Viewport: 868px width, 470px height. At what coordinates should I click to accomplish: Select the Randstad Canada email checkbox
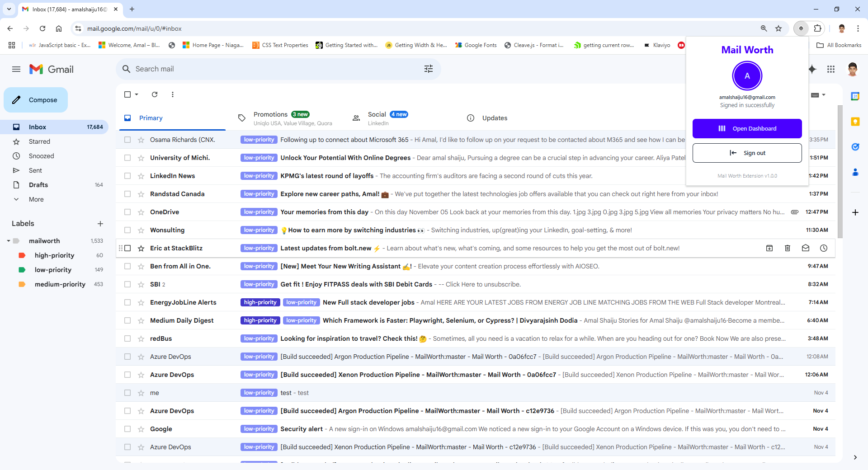pyautogui.click(x=127, y=194)
